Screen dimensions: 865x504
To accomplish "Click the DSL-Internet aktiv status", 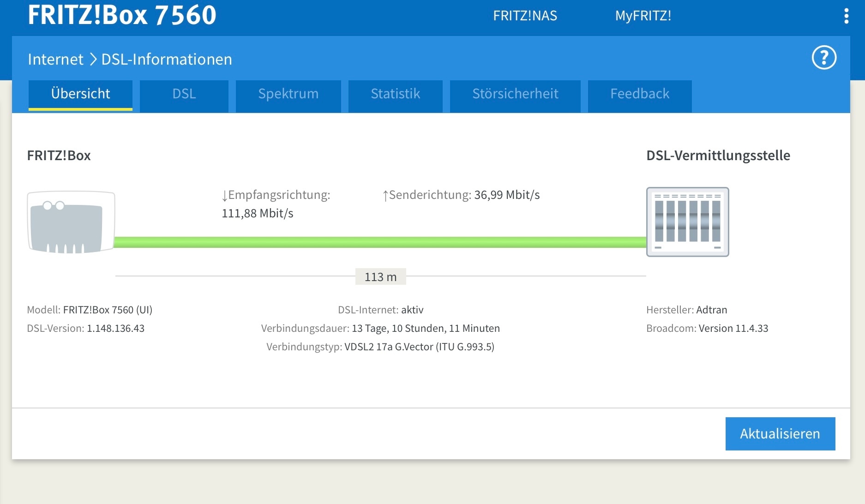I will pyautogui.click(x=380, y=310).
